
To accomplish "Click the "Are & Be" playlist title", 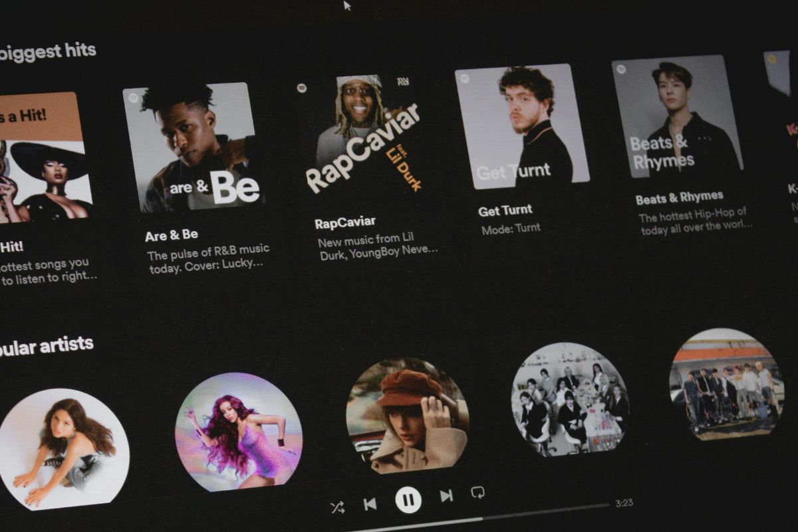I will click(172, 235).
